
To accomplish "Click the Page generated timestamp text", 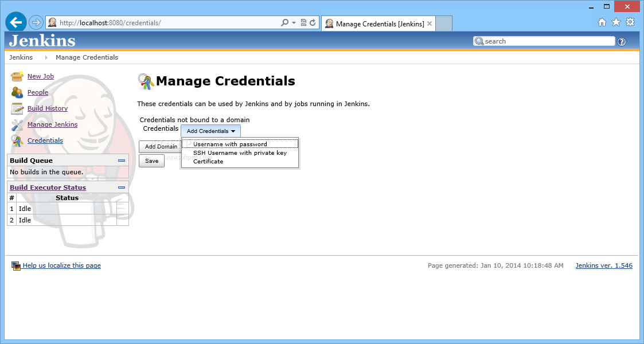I will tap(495, 265).
